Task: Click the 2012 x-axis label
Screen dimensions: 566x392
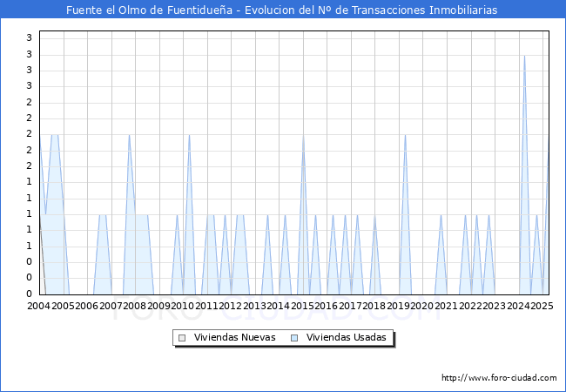Action: [x=231, y=306]
